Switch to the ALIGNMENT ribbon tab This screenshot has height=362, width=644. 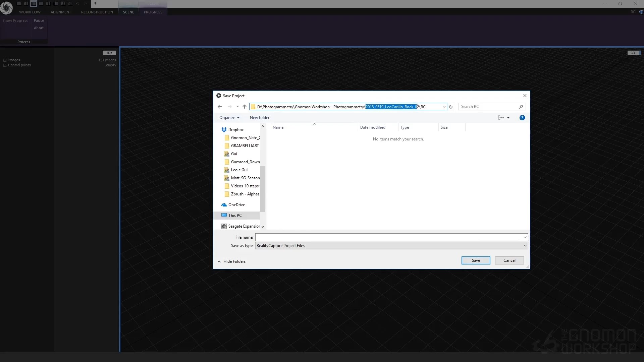61,12
